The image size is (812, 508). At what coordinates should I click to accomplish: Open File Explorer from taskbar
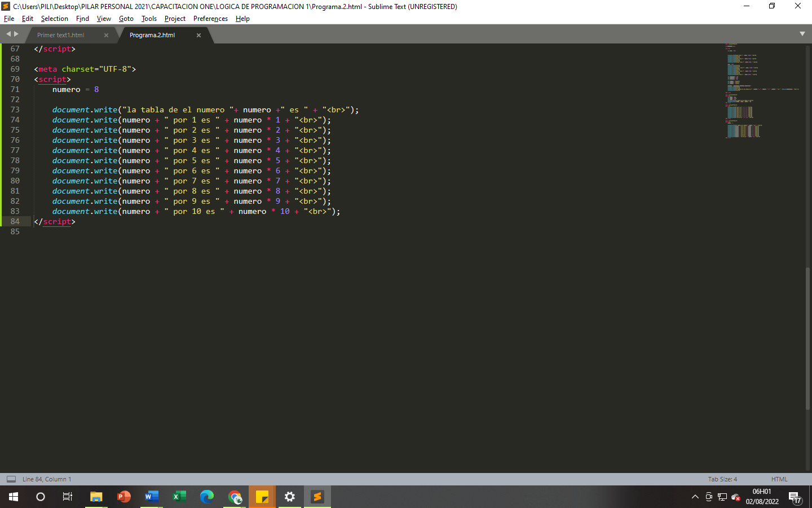tap(96, 497)
